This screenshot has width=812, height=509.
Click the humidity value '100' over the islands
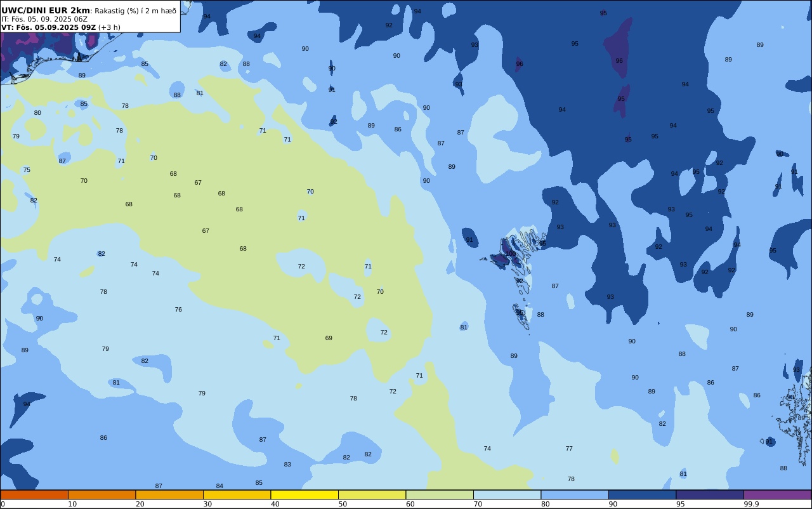tap(510, 253)
